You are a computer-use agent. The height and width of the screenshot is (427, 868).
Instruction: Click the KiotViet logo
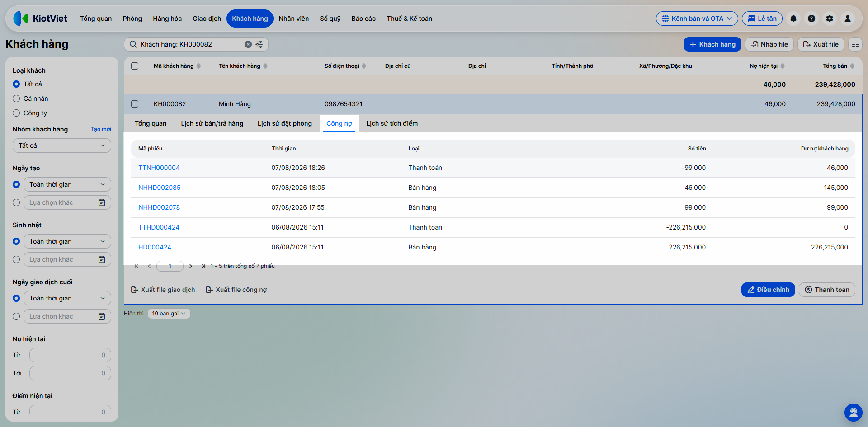click(x=40, y=19)
